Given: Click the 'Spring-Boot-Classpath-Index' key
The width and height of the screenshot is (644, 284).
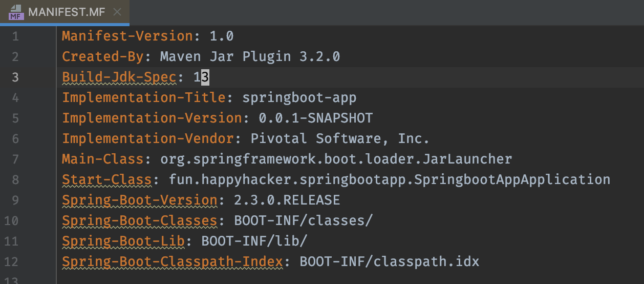Looking at the screenshot, I should pos(173,261).
